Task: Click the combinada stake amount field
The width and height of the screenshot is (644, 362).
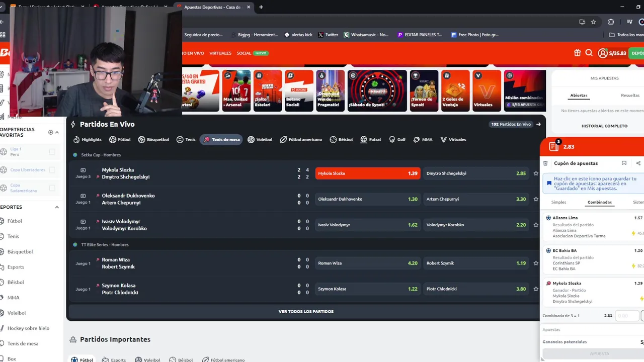Action: coord(627,316)
